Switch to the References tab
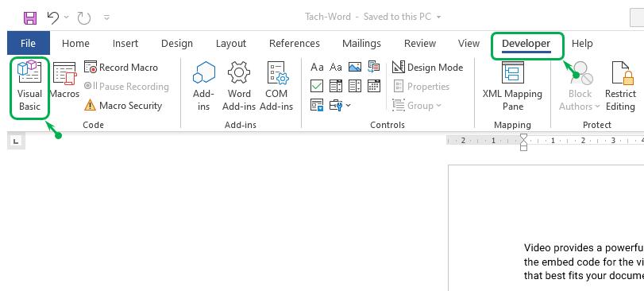The width and height of the screenshot is (644, 291). [x=294, y=43]
